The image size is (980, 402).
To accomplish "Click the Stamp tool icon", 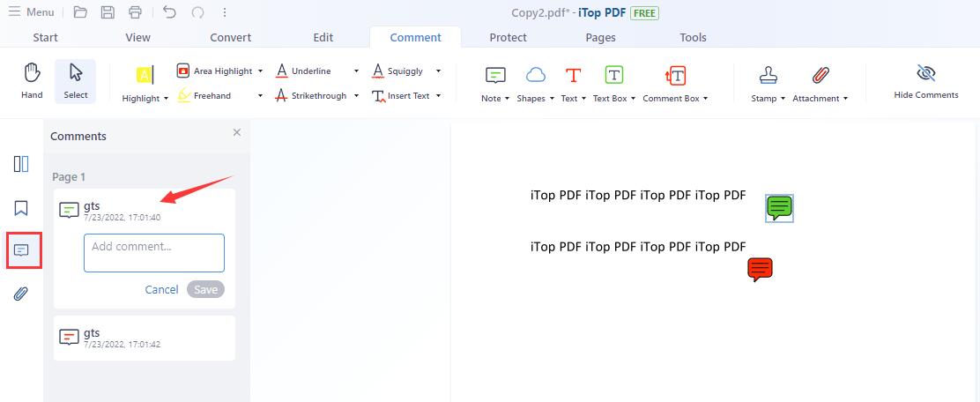I will 768,76.
